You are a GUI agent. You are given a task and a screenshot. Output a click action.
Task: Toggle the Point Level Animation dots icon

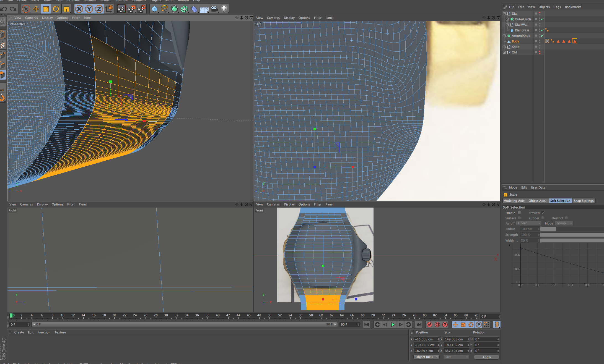pyautogui.click(x=486, y=324)
